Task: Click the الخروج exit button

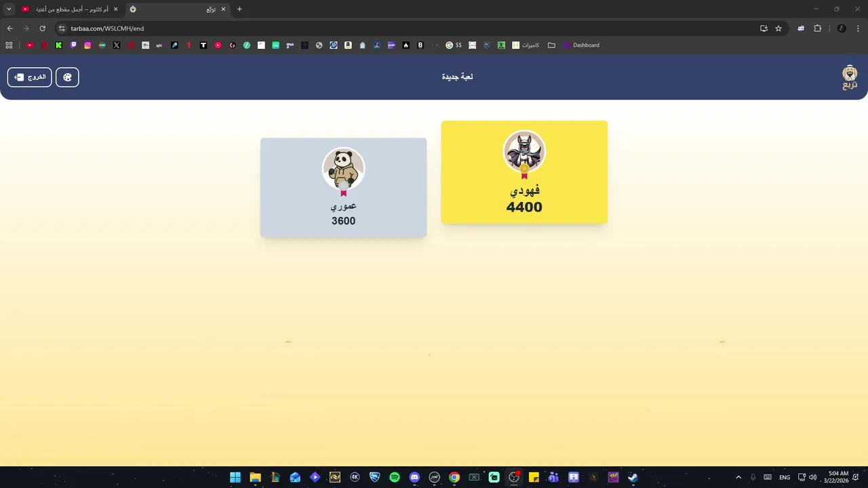Action: (x=30, y=77)
